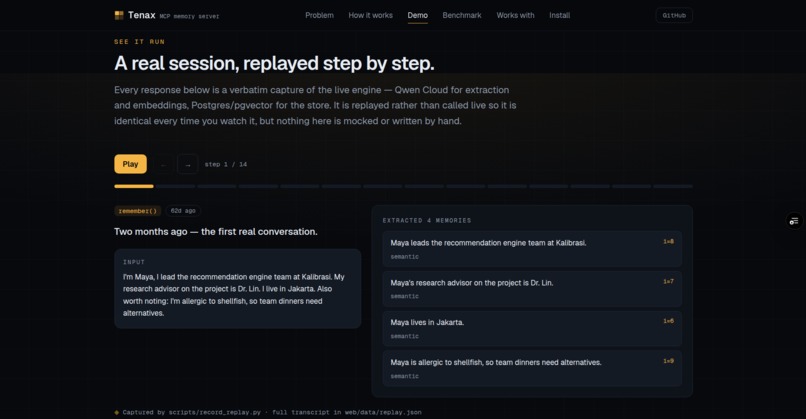
Task: Select the Dr. Lin research advisor memory
Action: coord(532,288)
